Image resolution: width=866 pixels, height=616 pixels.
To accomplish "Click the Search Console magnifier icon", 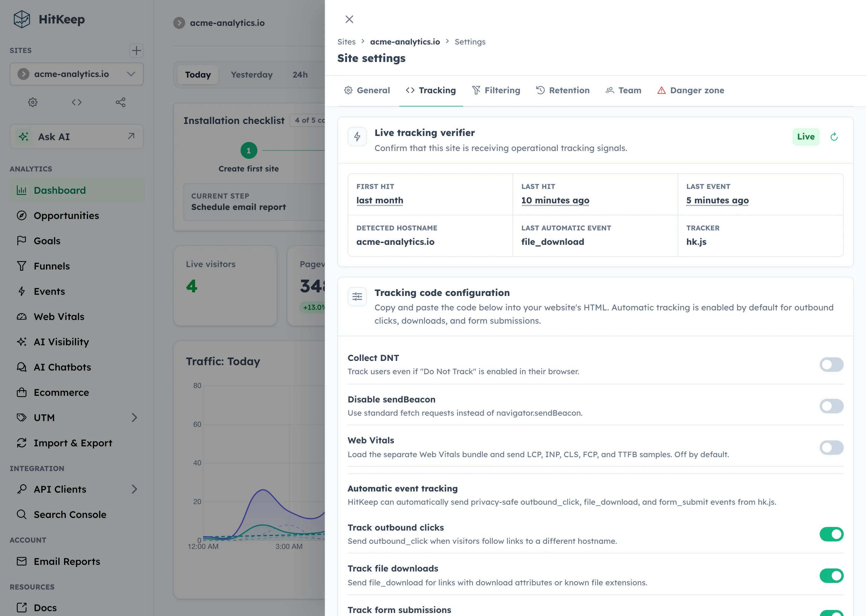I will pos(22,514).
